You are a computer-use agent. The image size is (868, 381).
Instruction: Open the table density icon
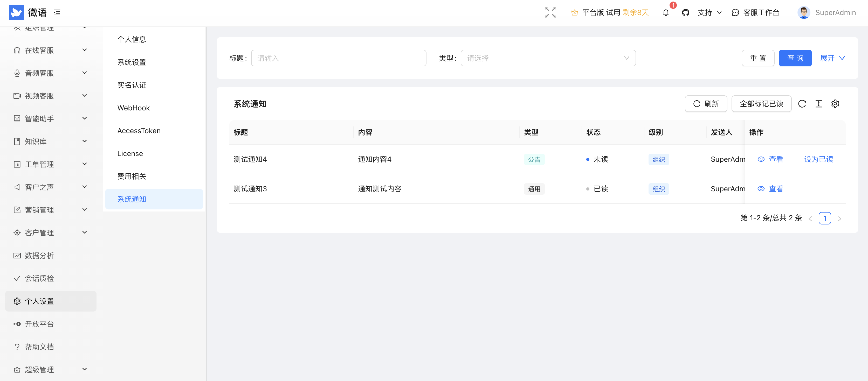point(818,104)
